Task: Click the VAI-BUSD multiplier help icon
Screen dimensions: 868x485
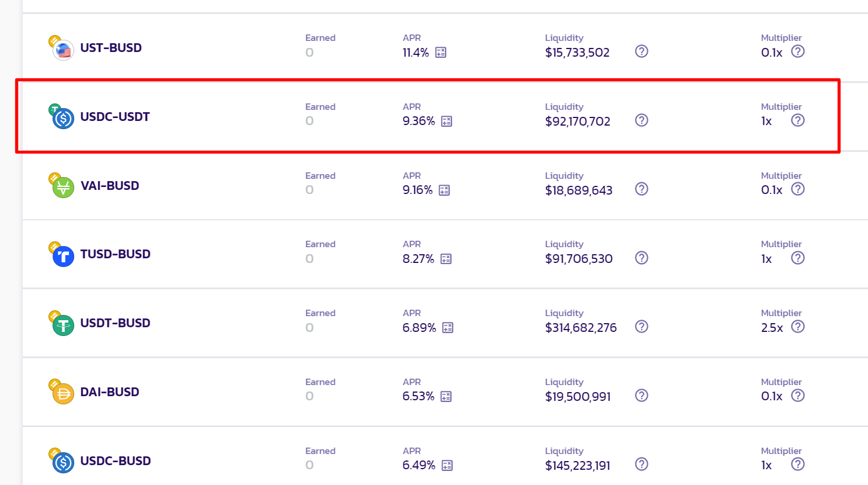Action: coord(798,189)
